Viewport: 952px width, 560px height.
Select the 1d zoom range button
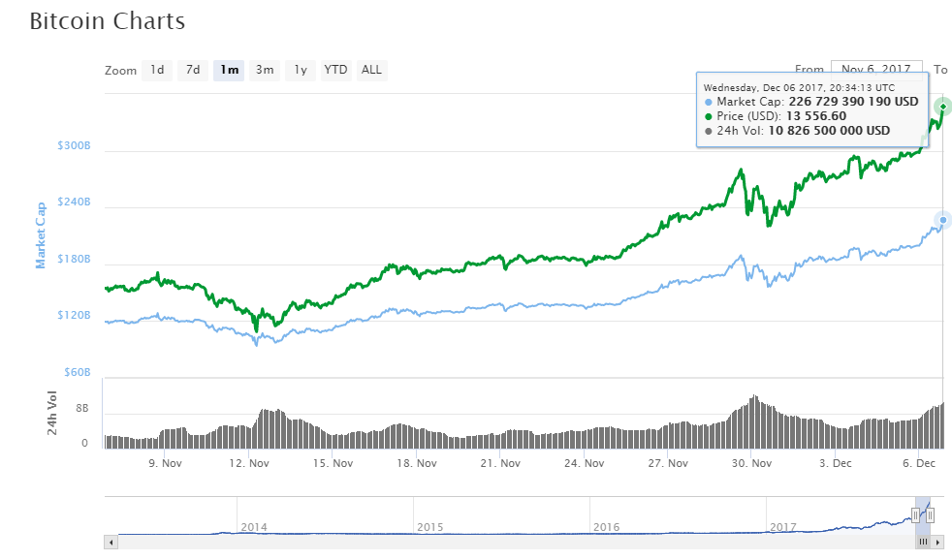click(156, 70)
